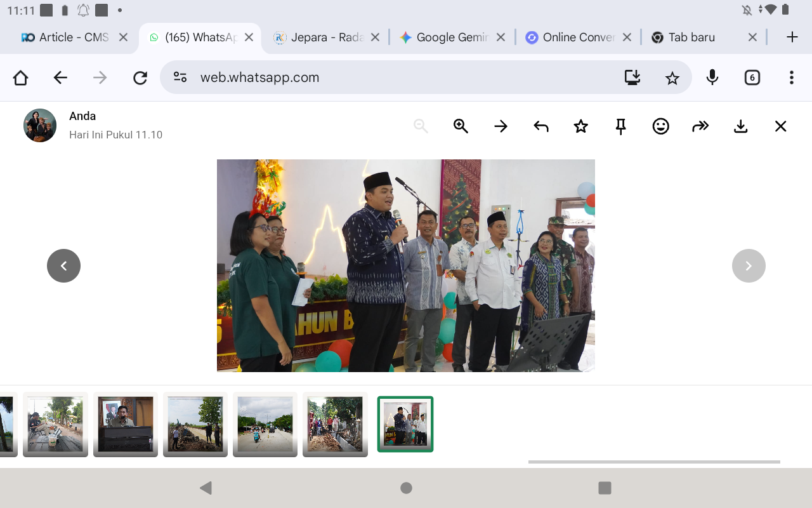Go to the Chrome home page
812x508 pixels.
point(20,77)
